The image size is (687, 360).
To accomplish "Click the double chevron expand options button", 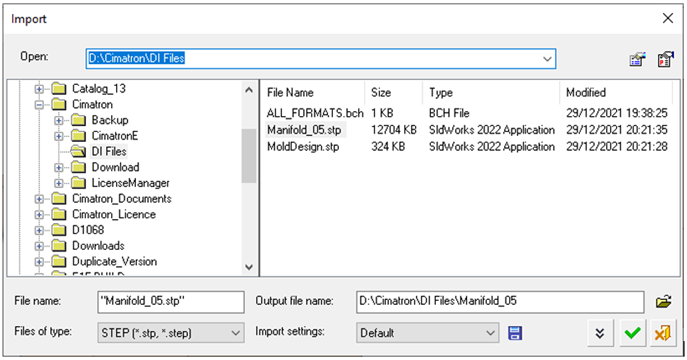I will click(x=600, y=333).
